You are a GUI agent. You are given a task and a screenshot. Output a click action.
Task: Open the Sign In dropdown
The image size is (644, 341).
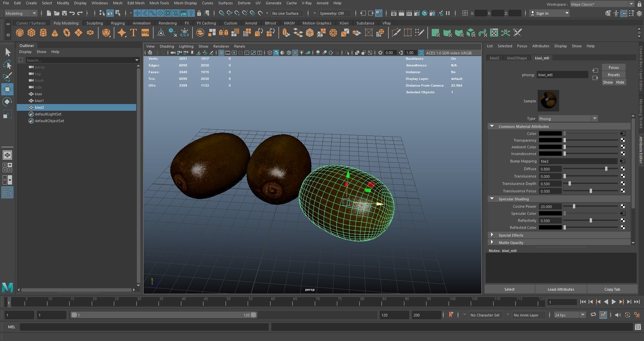(549, 13)
